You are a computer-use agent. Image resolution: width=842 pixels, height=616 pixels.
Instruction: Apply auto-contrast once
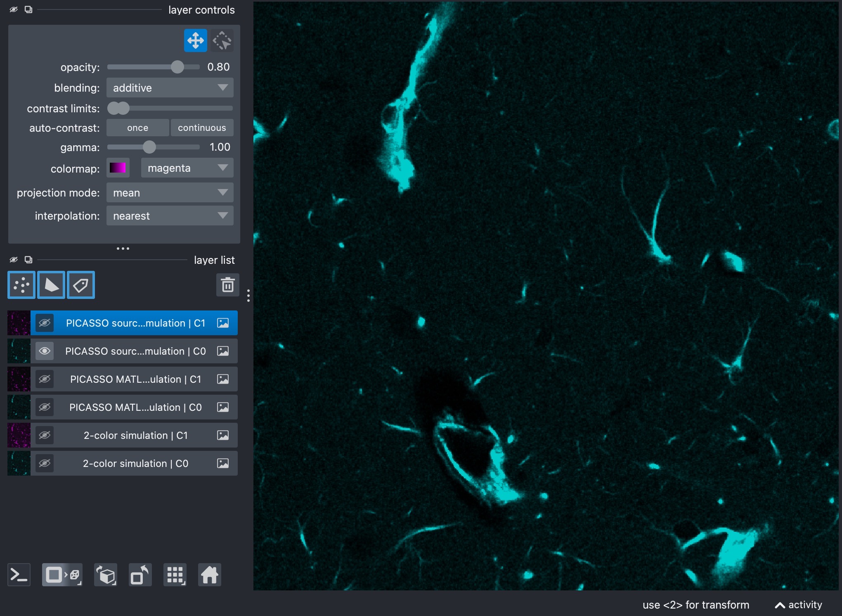(x=138, y=128)
